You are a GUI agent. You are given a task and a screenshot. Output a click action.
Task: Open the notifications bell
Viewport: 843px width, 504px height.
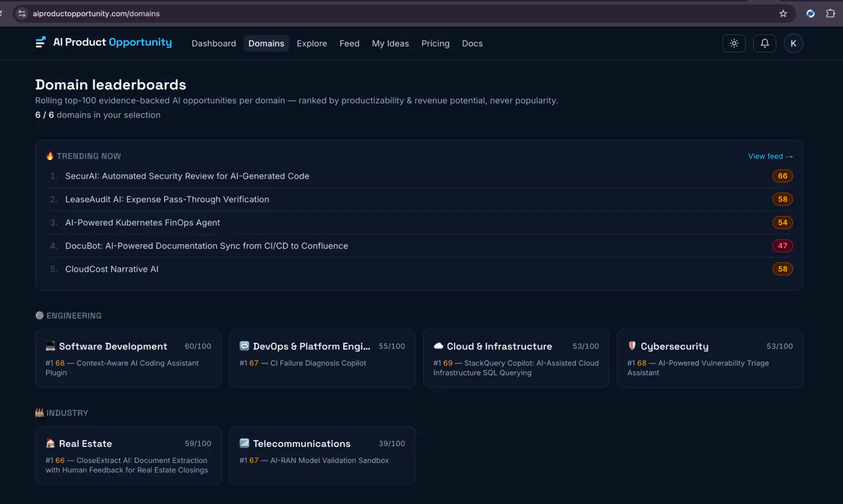(765, 43)
